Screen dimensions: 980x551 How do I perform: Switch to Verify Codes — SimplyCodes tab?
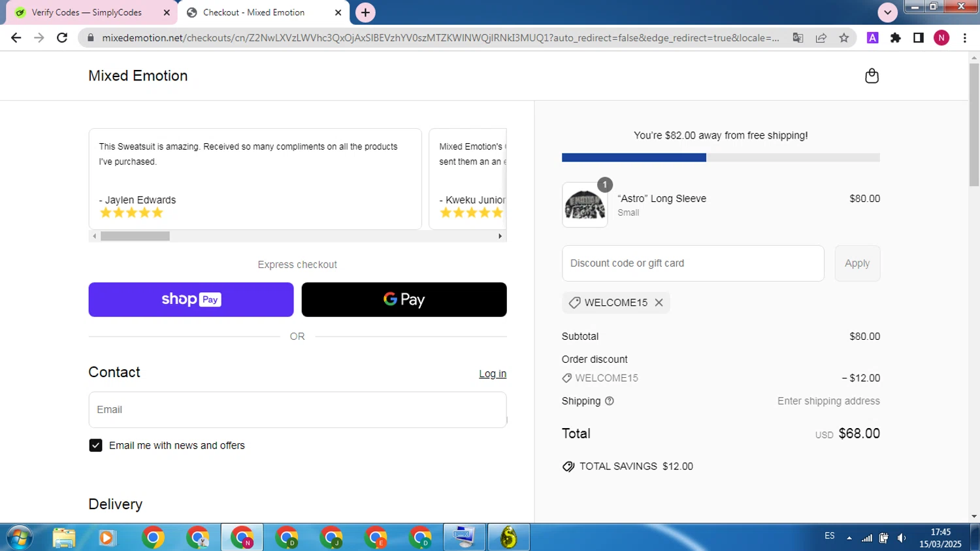[x=91, y=12]
